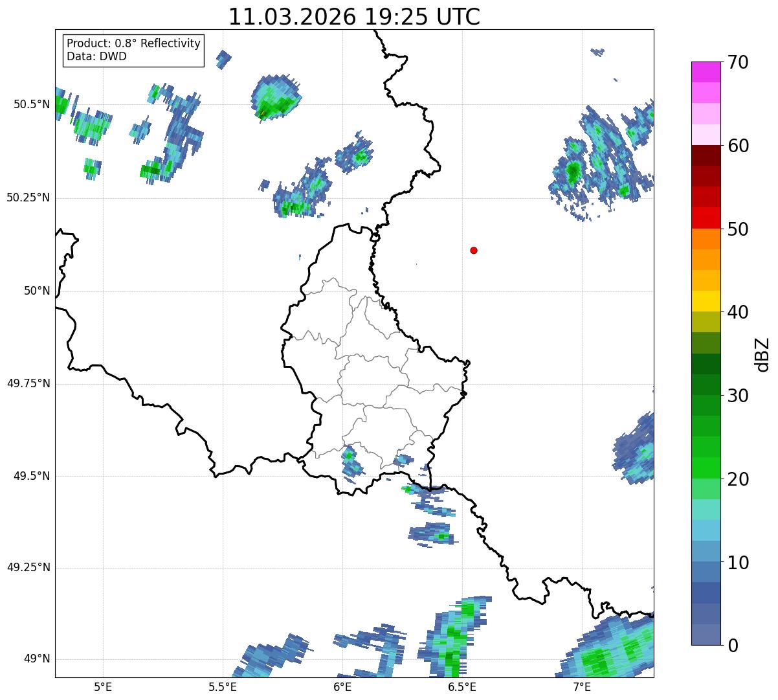
Task: Click the orange colorbar segment just below 50
Action: click(706, 239)
